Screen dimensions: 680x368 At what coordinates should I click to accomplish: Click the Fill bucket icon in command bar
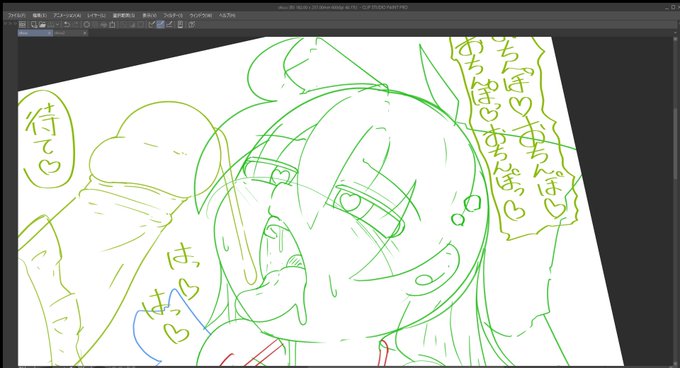103,25
